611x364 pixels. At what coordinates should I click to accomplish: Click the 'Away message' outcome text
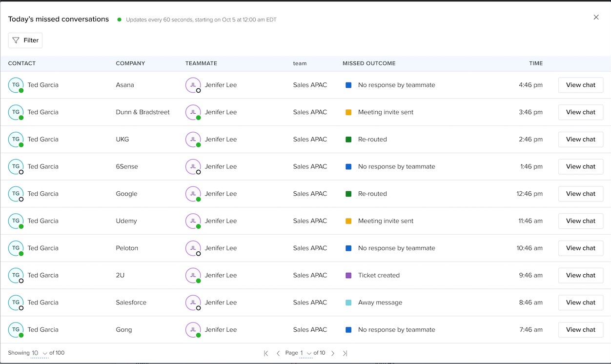pos(380,303)
